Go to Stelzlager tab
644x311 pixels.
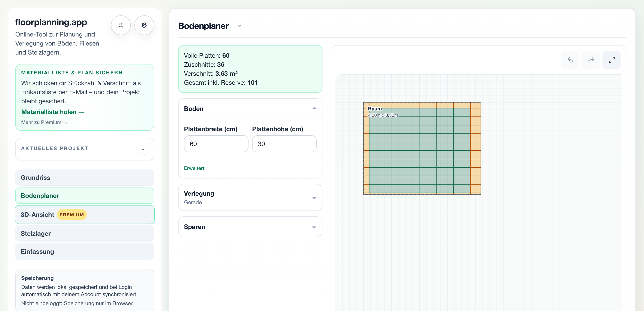click(85, 233)
